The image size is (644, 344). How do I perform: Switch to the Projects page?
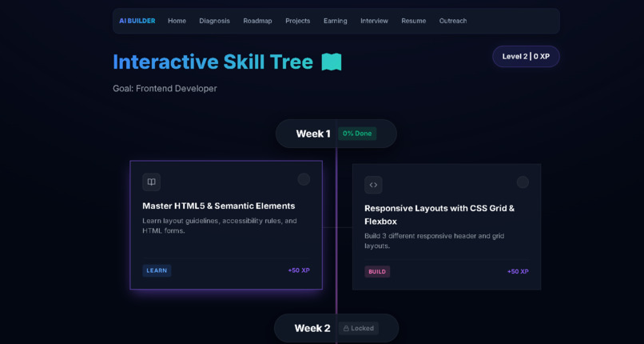coord(298,21)
